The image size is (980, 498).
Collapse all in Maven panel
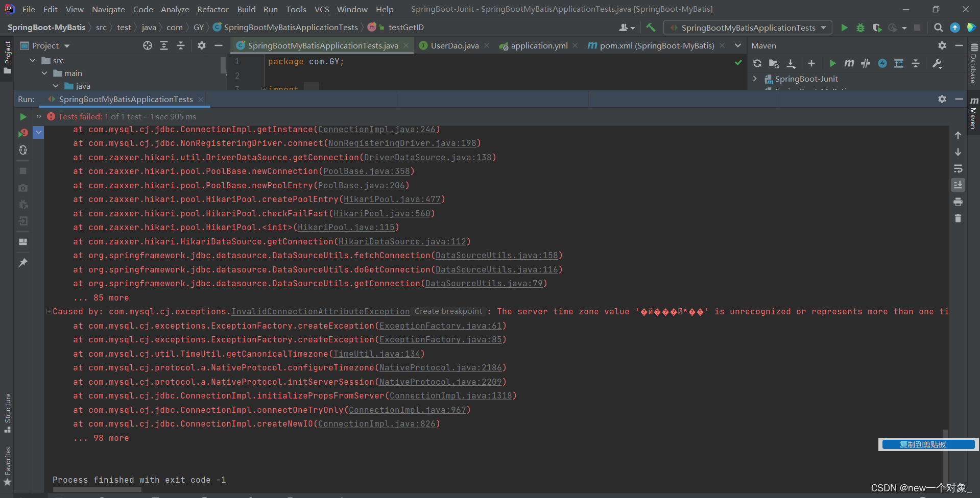916,63
